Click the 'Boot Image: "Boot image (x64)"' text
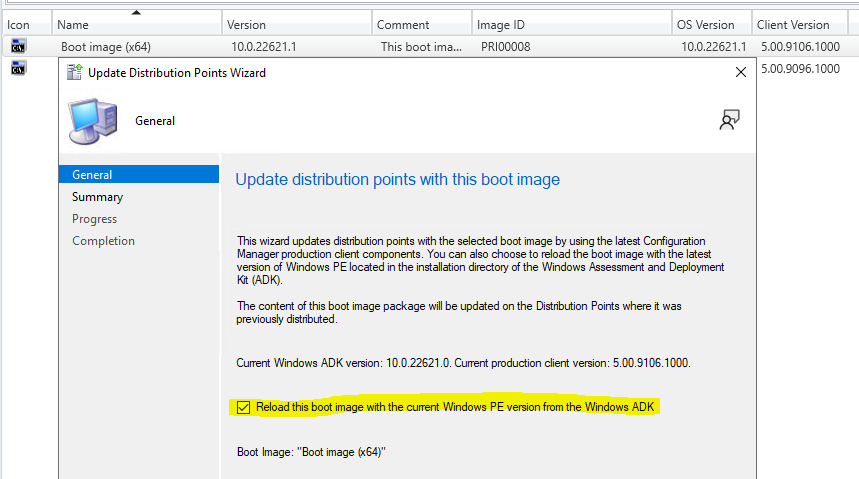The image size is (859, 479). tap(311, 452)
